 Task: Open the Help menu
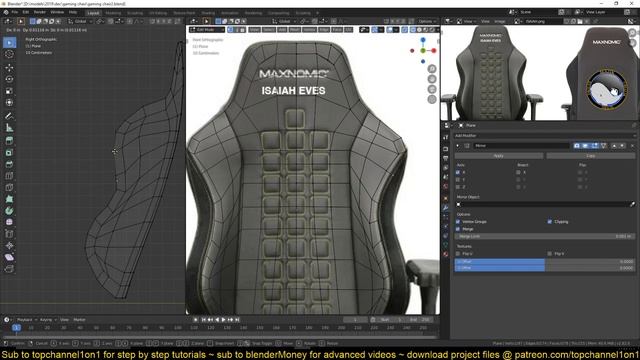(73, 12)
